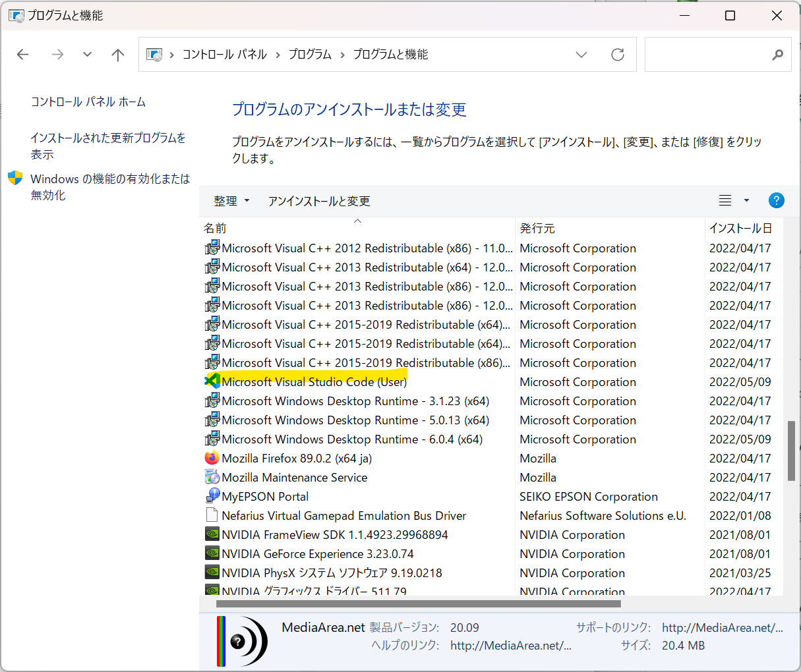The height and width of the screenshot is (672, 801).
Task: Open the view options dropdown arrow
Action: pyautogui.click(x=745, y=200)
